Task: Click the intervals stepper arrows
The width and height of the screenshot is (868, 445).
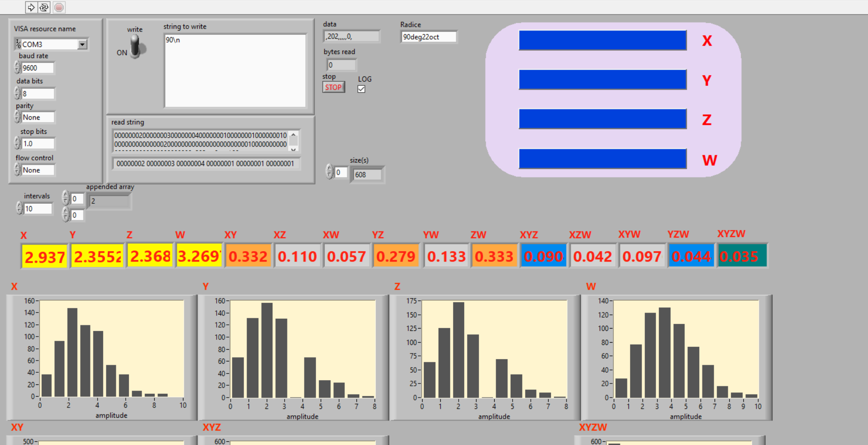Action: click(19, 208)
